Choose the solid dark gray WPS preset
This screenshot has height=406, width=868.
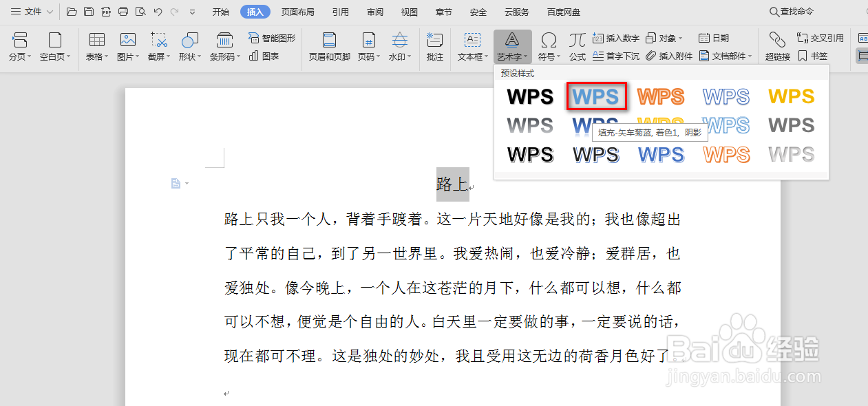(x=792, y=126)
